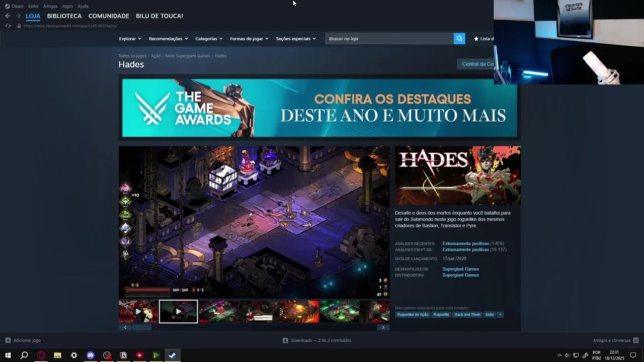
Task: Click the Hades breadcrumb link
Action: pos(220,56)
